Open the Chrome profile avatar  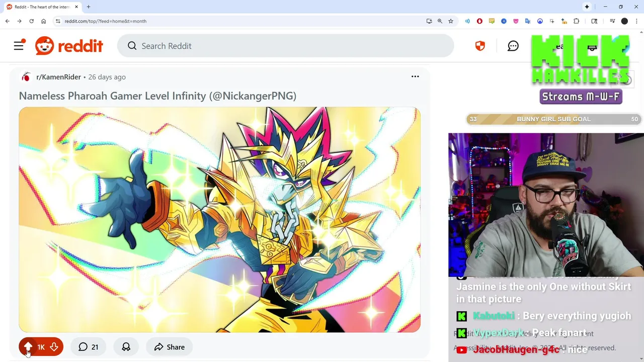(624, 21)
